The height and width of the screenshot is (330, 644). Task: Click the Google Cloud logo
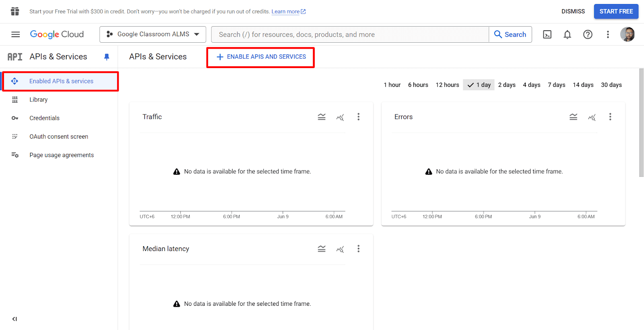tap(57, 34)
